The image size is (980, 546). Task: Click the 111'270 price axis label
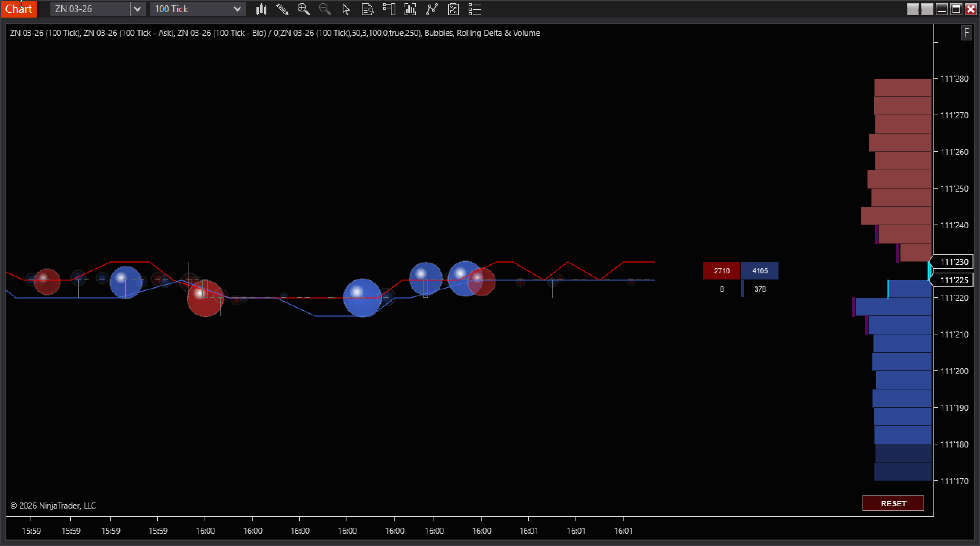pyautogui.click(x=954, y=115)
